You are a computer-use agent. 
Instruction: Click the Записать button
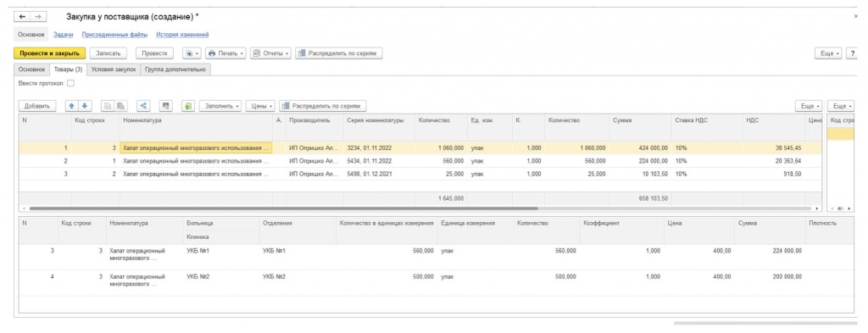click(x=108, y=53)
